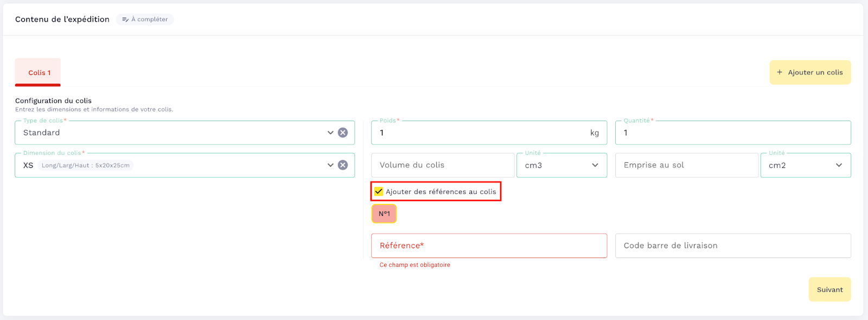The image size is (868, 320).
Task: Focus the Quantité input field
Action: [x=732, y=133]
